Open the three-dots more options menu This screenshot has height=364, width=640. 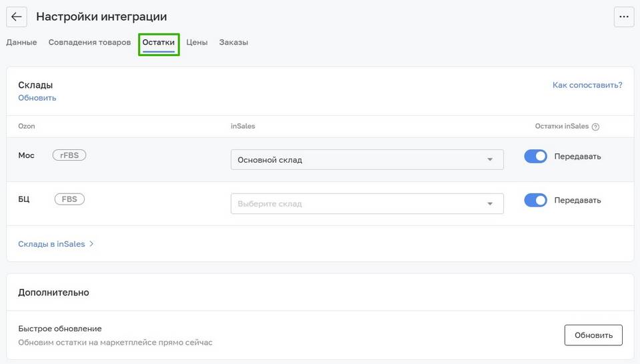coord(624,17)
